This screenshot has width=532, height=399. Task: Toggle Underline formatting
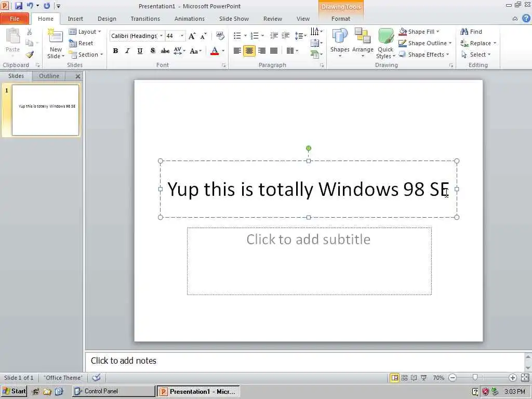140,51
